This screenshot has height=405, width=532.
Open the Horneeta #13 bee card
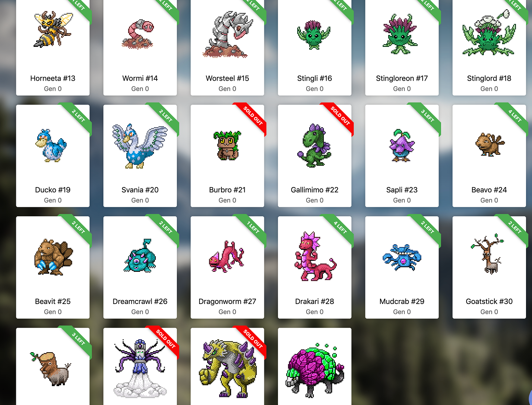53,47
